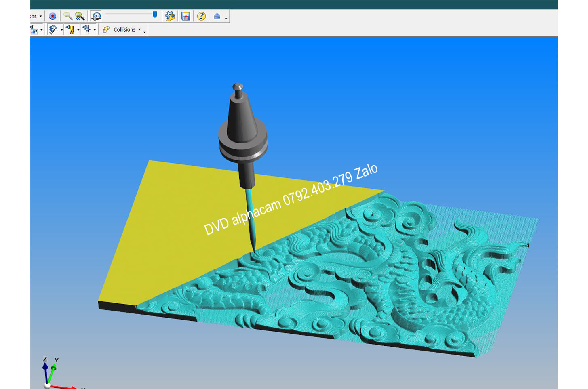Click the zoom previous magnifier icon
588x389 pixels.
coord(80,16)
